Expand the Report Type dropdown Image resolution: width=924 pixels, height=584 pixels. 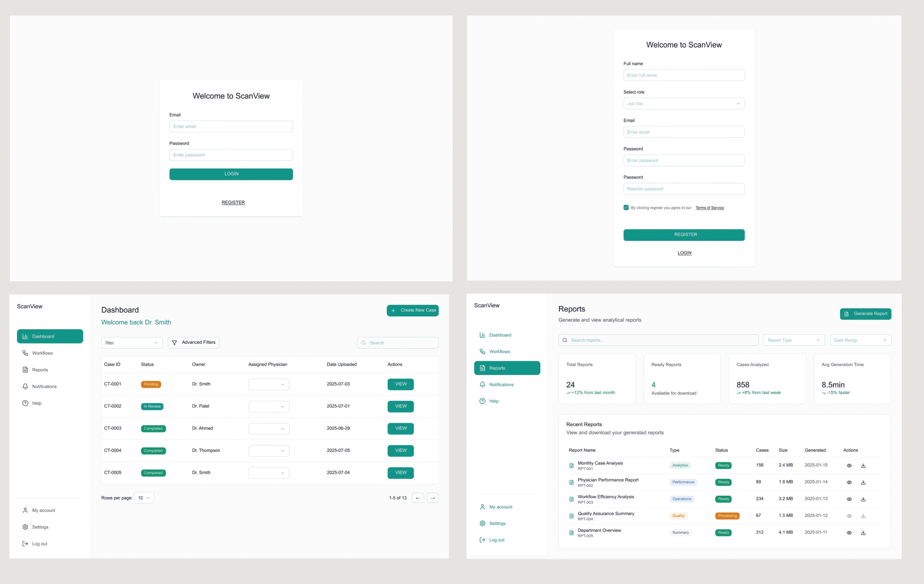click(794, 340)
